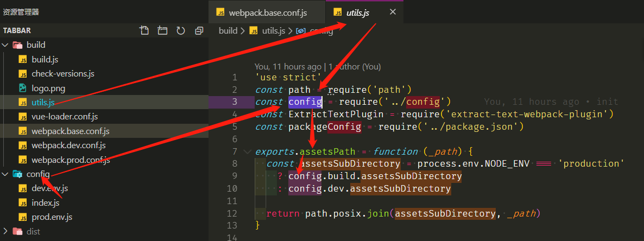
Task: Click ExtractTextPlugin identifier on line 4
Action: click(x=336, y=114)
